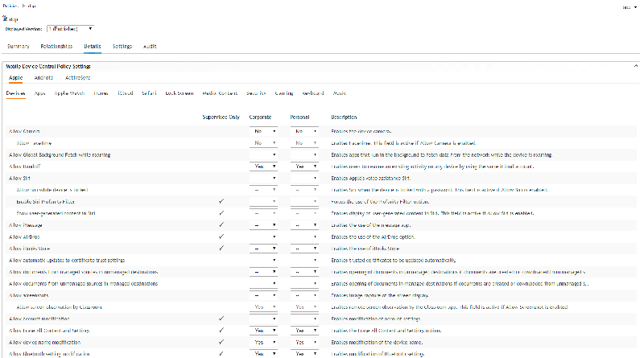Viewport: 644px width, 358px height.
Task: Go to Policies in the breadcrumb
Action: (10, 6)
